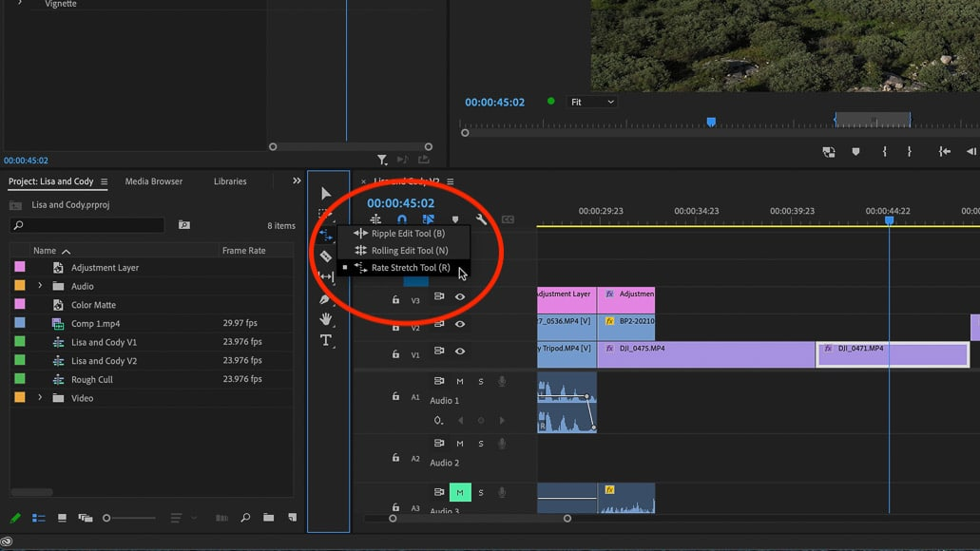980x551 pixels.
Task: Select DJI_0471.MP4 clip on V1
Action: (893, 354)
